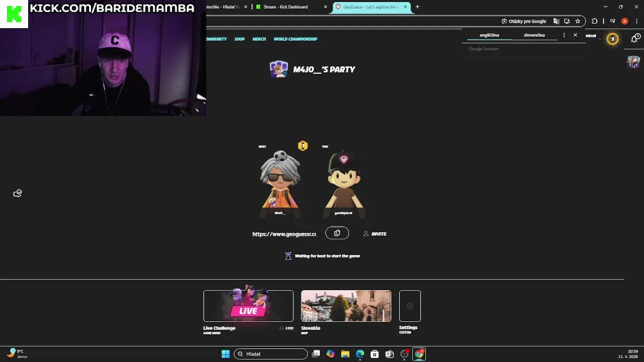The image size is (644, 362).
Task: Open the WORLD CHAMPIONSHIP link
Action: tap(295, 39)
